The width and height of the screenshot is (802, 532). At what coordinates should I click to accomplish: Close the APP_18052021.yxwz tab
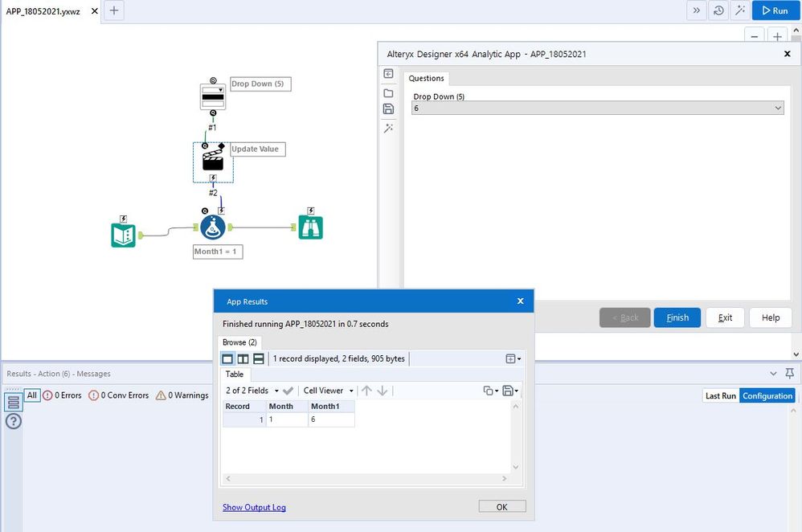coord(95,10)
